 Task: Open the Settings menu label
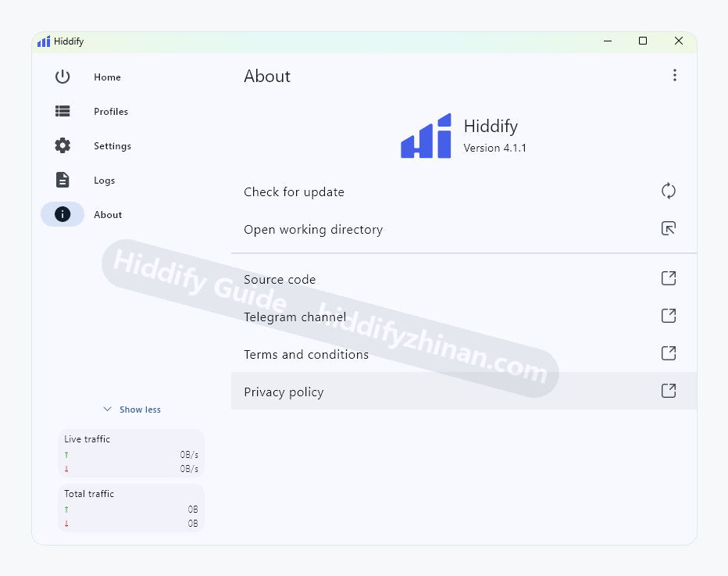[112, 146]
